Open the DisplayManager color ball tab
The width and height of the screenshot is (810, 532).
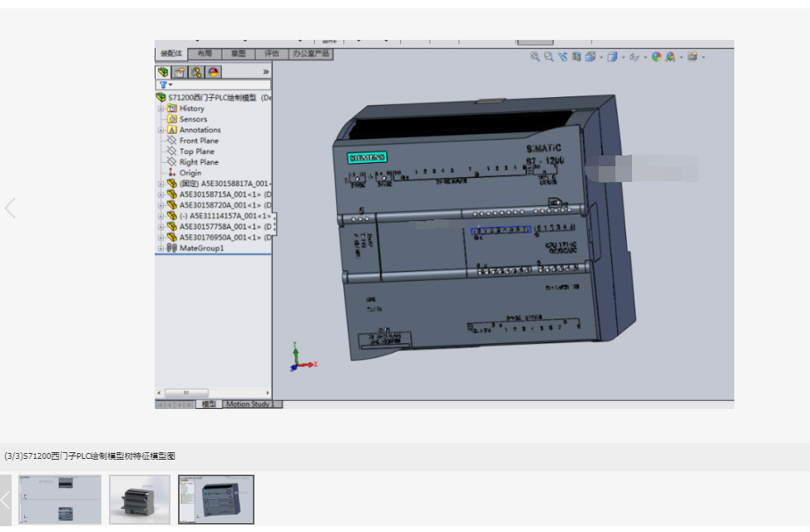coord(214,71)
